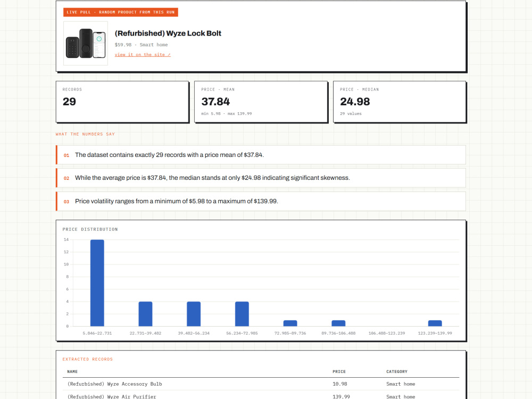Click the 139.99 price cell

click(x=341, y=396)
